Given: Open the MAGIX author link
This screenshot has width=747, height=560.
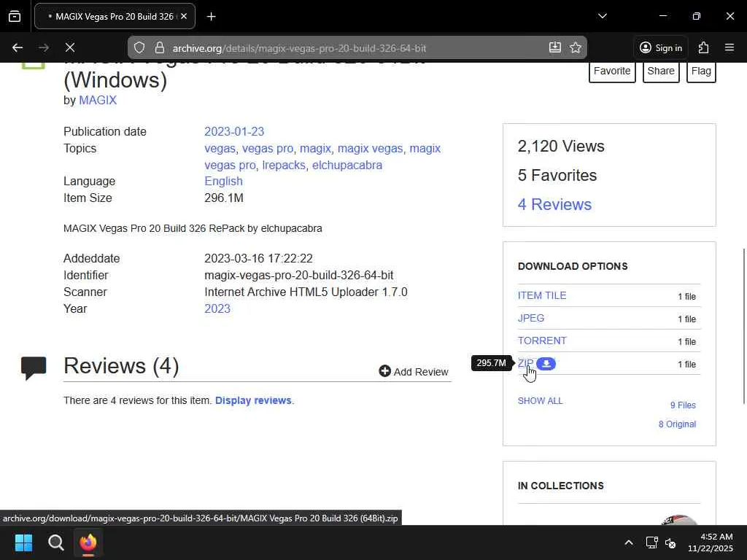Looking at the screenshot, I should (x=98, y=100).
